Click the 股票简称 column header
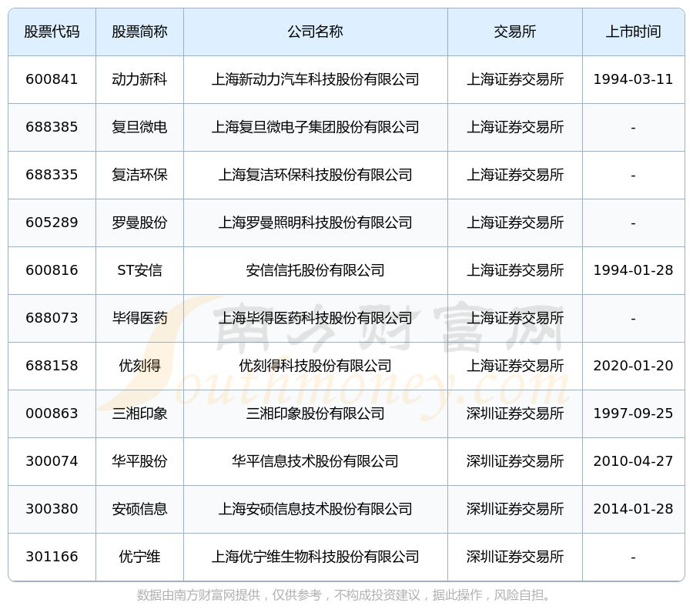 pos(139,32)
